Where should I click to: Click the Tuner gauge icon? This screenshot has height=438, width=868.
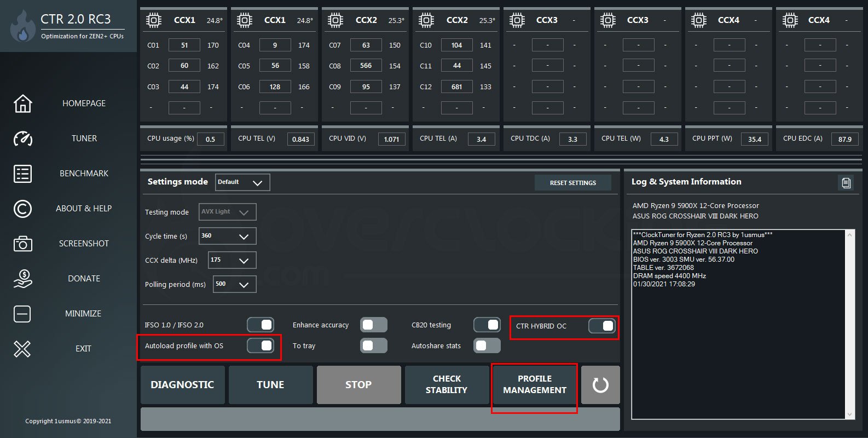tap(22, 139)
